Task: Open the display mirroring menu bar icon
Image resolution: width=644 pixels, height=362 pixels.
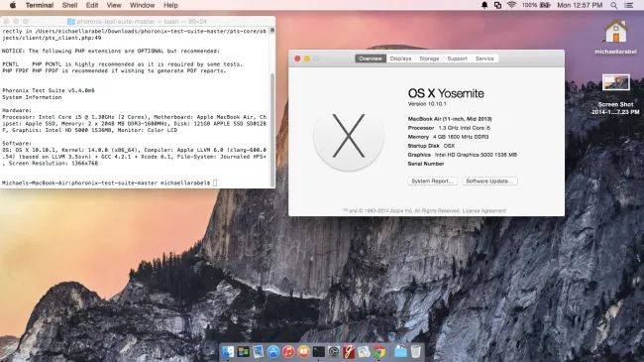Action: coord(497,5)
